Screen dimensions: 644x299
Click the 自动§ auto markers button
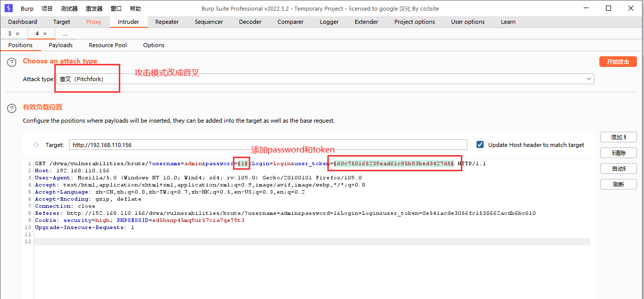[x=618, y=169]
